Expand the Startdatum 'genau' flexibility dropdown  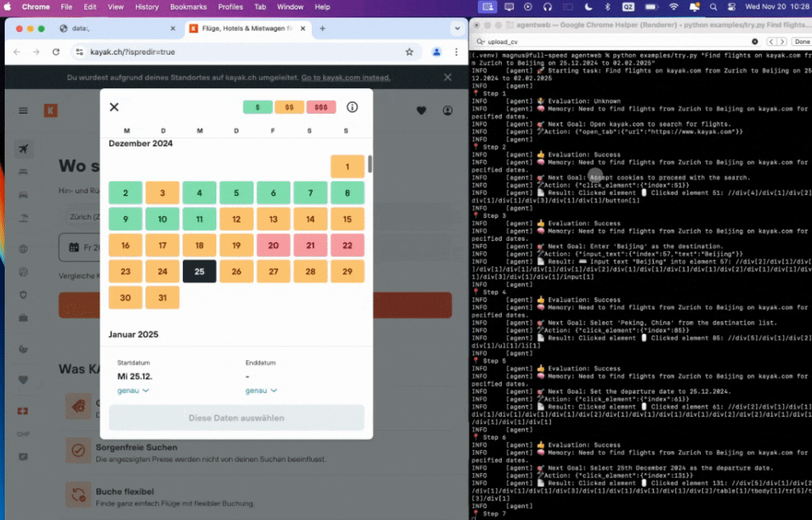point(133,390)
